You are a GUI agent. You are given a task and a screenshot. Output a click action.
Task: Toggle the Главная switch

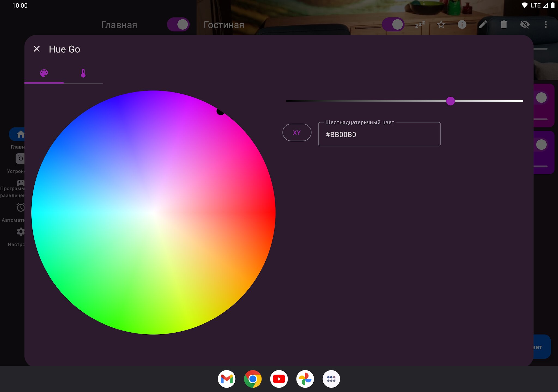178,24
